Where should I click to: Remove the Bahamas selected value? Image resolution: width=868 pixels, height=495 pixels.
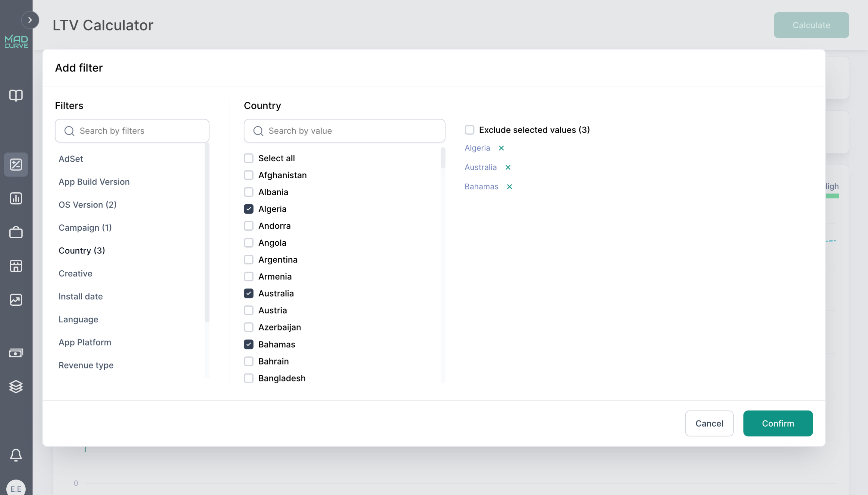coord(509,187)
